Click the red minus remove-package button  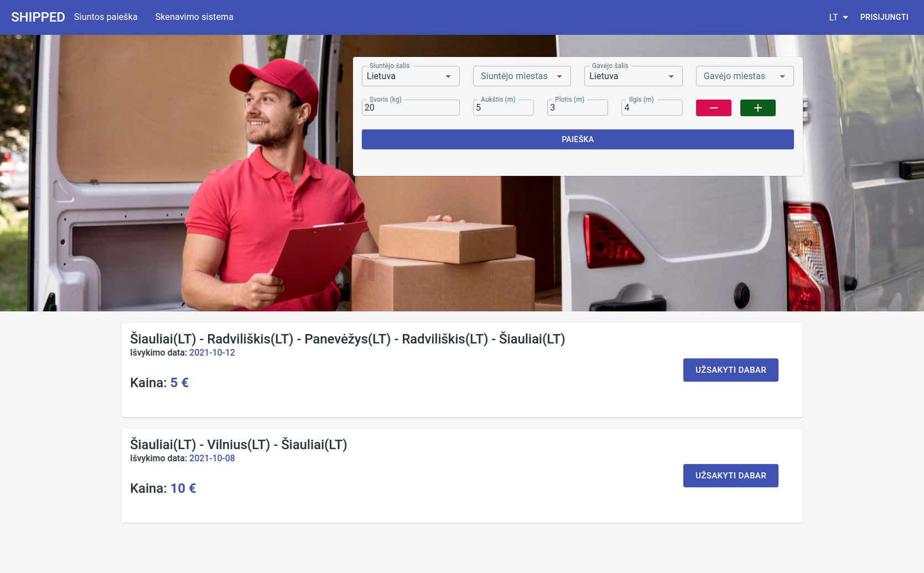point(713,108)
